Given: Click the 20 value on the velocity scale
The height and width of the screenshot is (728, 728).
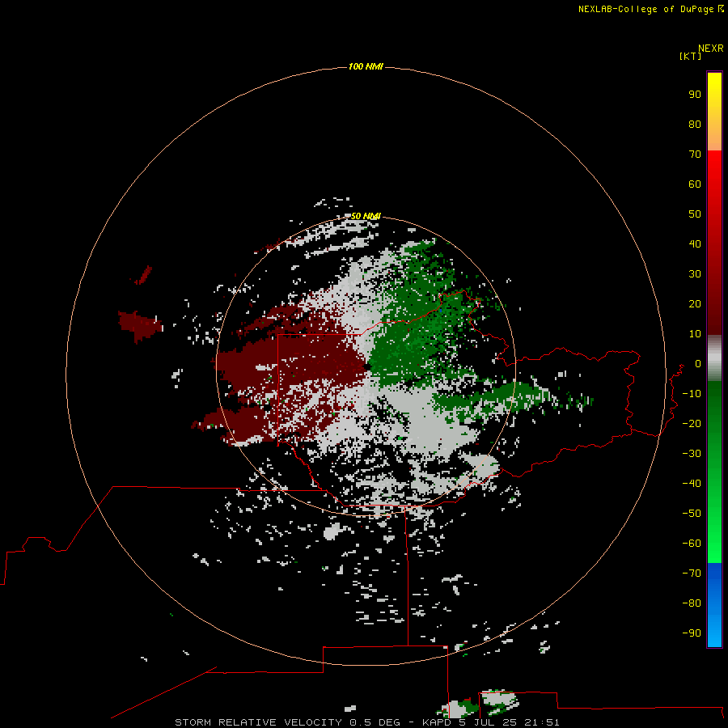Looking at the screenshot, I should (695, 304).
